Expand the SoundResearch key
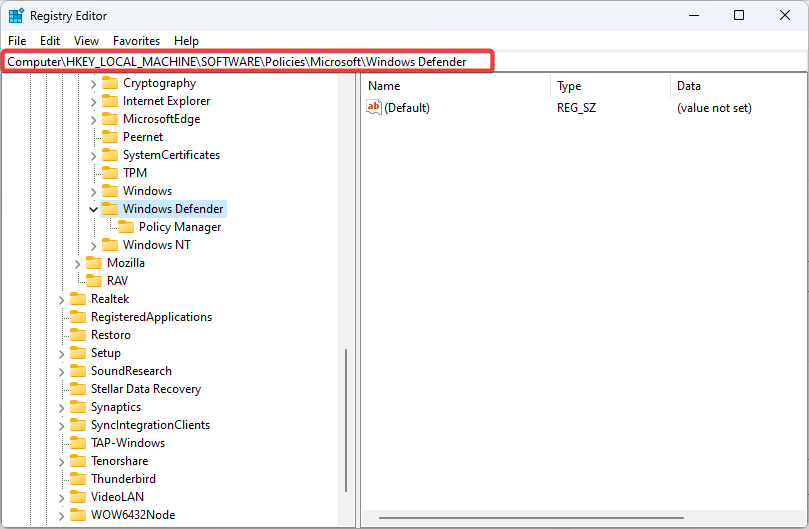Screen dimensions: 809x529 coord(61,372)
